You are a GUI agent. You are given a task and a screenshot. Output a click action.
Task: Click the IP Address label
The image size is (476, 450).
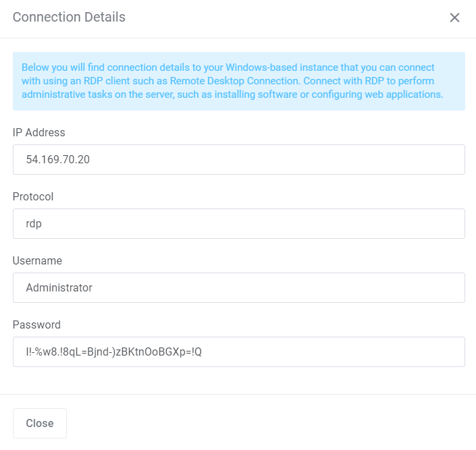38,133
